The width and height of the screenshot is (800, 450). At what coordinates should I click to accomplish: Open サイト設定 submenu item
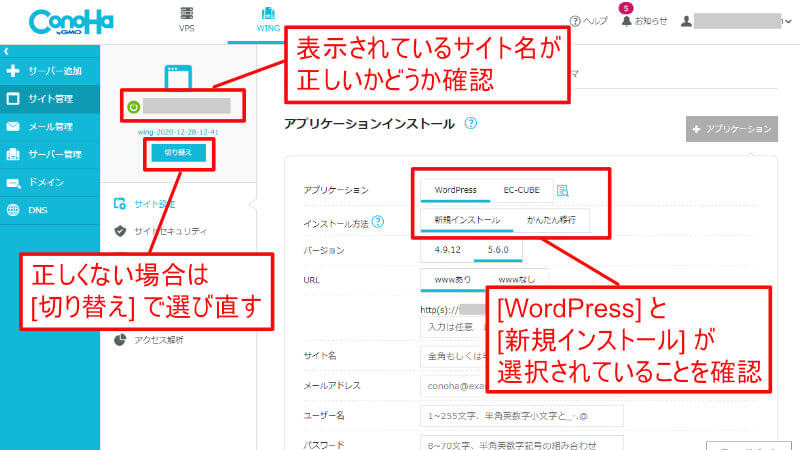pyautogui.click(x=155, y=204)
